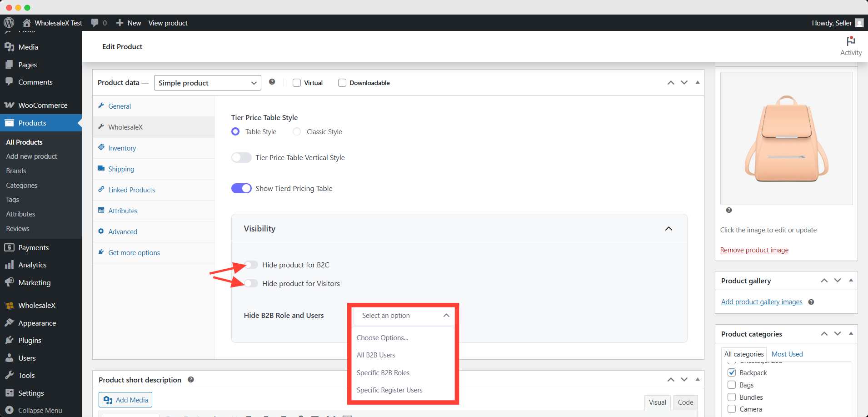Image resolution: width=868 pixels, height=417 pixels.
Task: Switch to Most Used categories tab
Action: 787,354
